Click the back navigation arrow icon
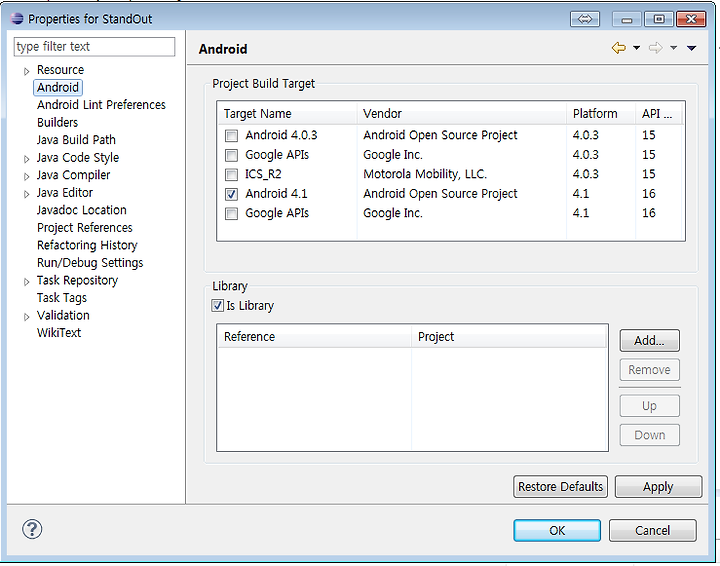The width and height of the screenshot is (720, 566). pos(619,48)
